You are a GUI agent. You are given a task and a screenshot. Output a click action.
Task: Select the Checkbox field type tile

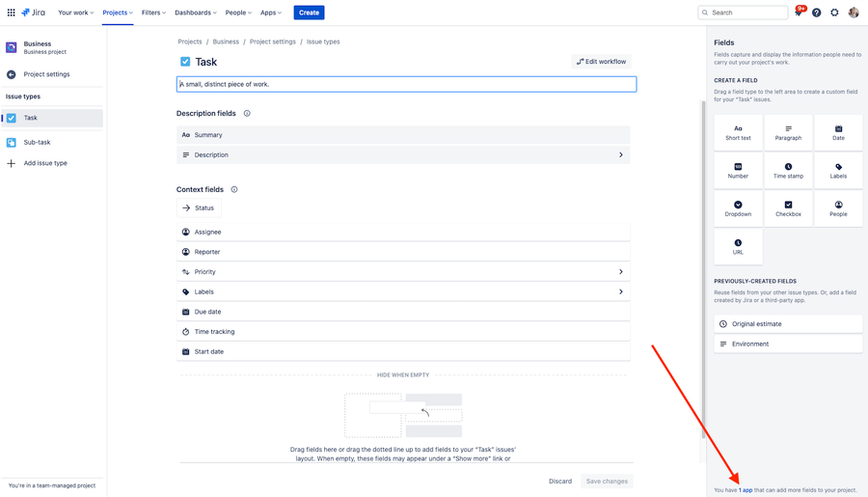pyautogui.click(x=788, y=208)
